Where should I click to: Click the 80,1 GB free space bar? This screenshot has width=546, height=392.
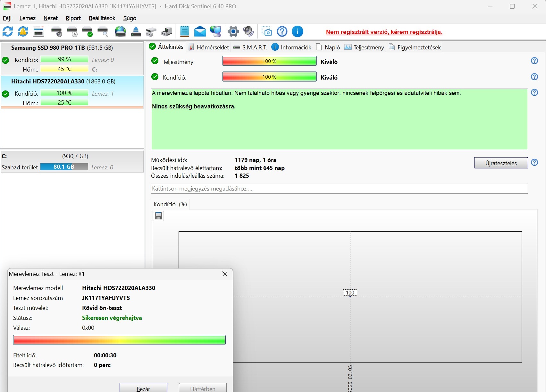tap(64, 167)
